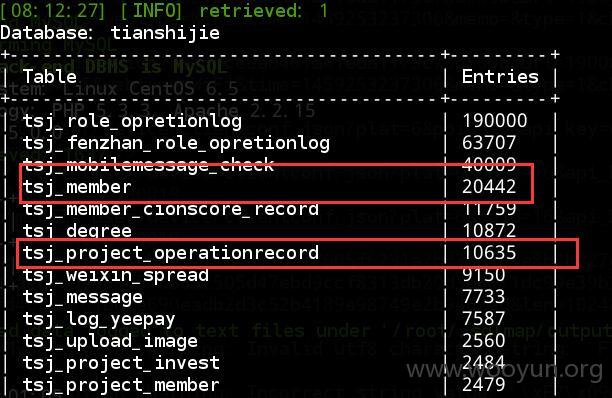Click the tsj_role_opretionlog table name
The image size is (612, 398).
pos(132,121)
